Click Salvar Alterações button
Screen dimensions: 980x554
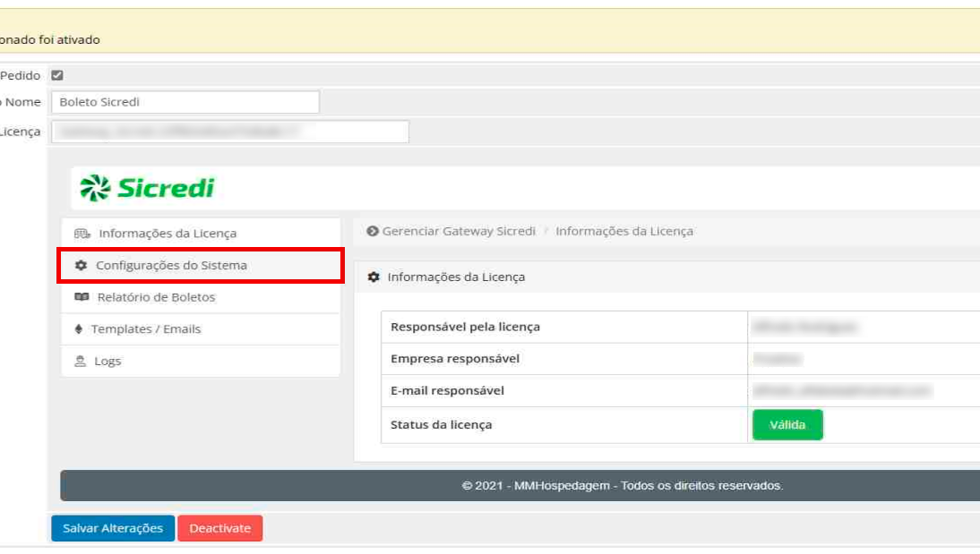pyautogui.click(x=113, y=528)
